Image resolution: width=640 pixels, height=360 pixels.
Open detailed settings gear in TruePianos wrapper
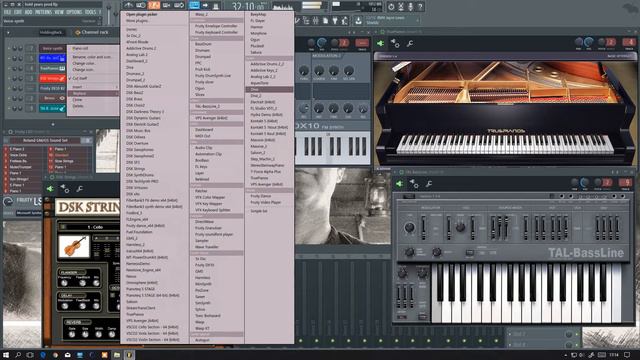[x=395, y=43]
